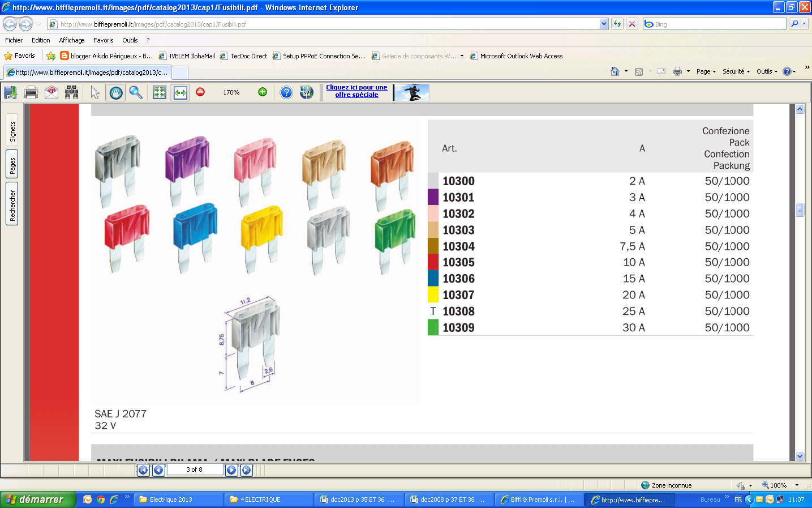The width and height of the screenshot is (812, 508).
Task: Open the 'IVELEM IlohaMail' favorite link
Action: tap(187, 56)
